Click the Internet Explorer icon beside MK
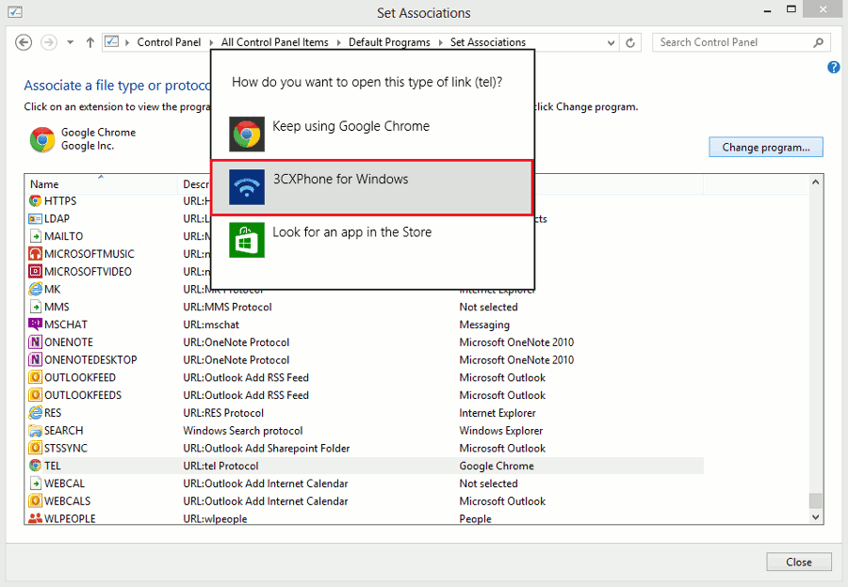The image size is (848, 587). coord(35,289)
